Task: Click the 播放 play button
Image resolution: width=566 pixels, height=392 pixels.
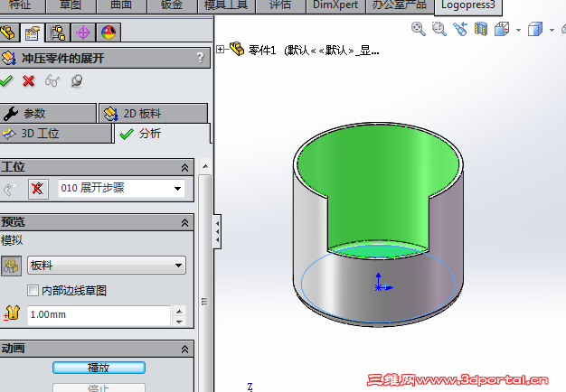Action: 99,368
